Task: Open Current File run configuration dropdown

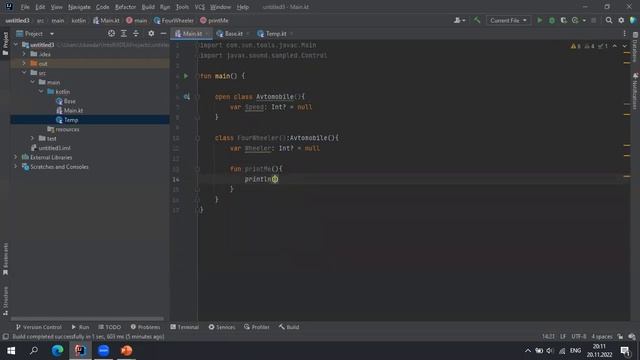Action: pos(508,20)
